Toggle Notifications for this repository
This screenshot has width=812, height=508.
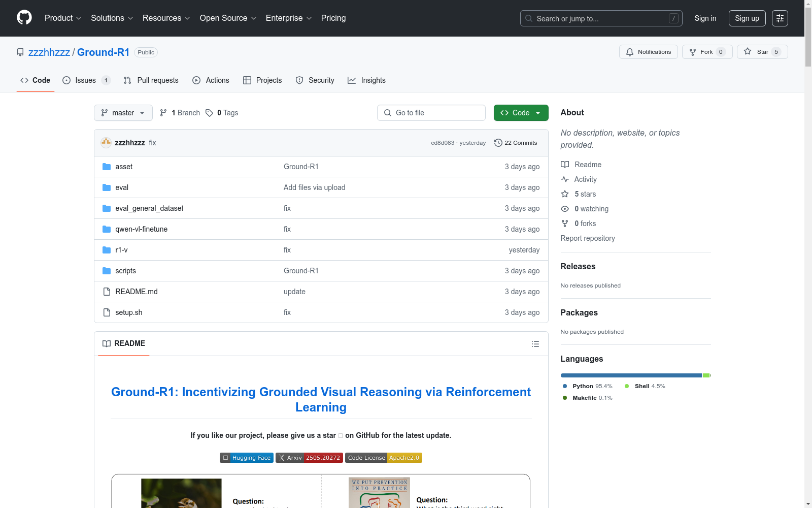click(x=648, y=52)
